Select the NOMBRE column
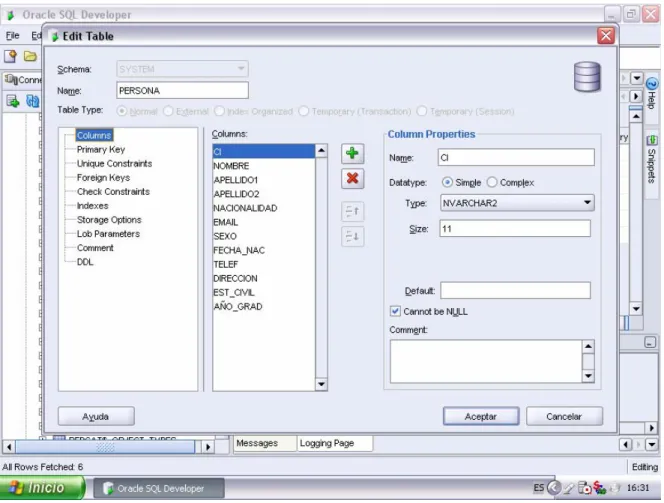The image size is (664, 503). click(264, 166)
